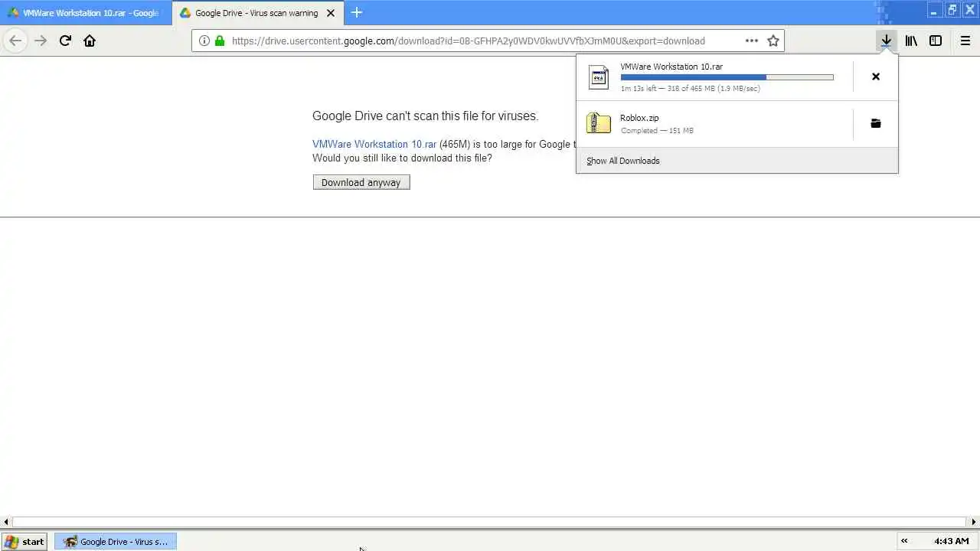Click the download progress bar
The image size is (980, 551).
[x=727, y=77]
